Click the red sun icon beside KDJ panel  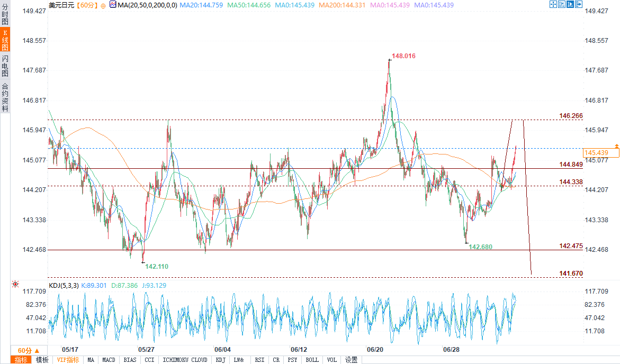tap(15, 284)
